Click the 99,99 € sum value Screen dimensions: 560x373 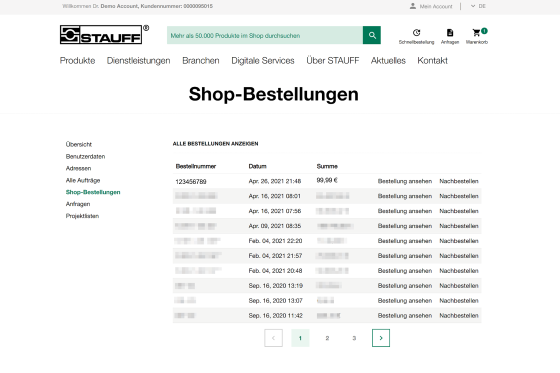[x=327, y=180]
